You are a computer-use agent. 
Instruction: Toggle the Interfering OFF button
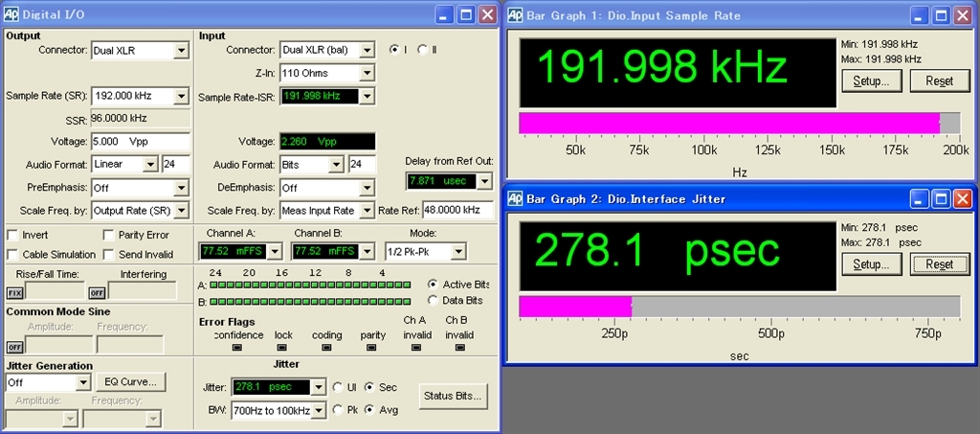click(97, 293)
